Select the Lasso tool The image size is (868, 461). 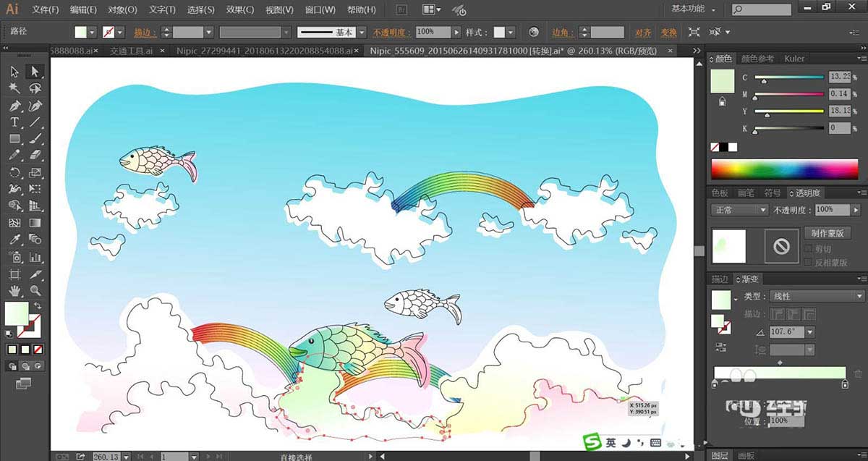34,88
